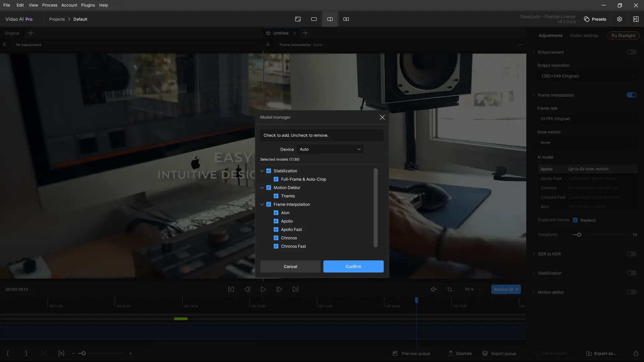Uncheck the Themis model checkbox

tap(276, 196)
